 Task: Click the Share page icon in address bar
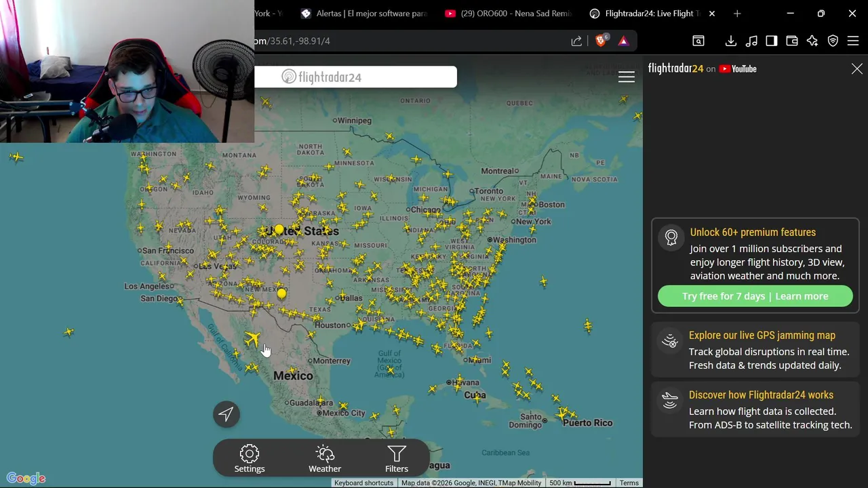(576, 41)
